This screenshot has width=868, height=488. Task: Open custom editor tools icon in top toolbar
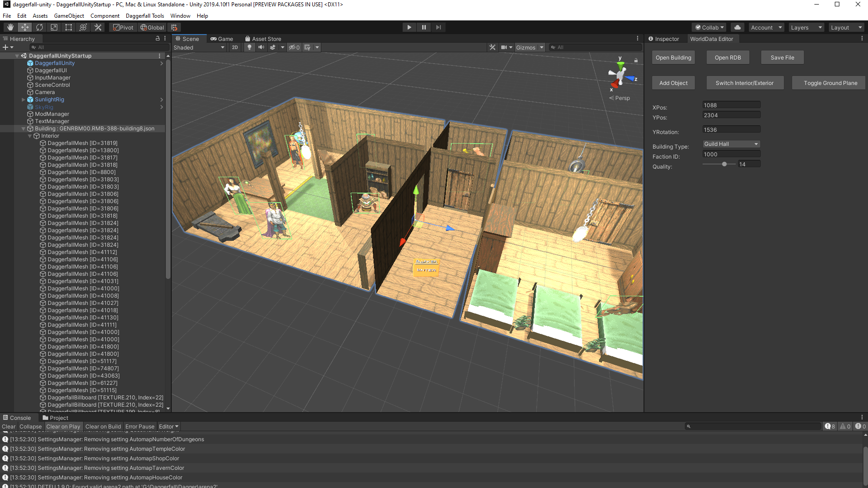98,27
